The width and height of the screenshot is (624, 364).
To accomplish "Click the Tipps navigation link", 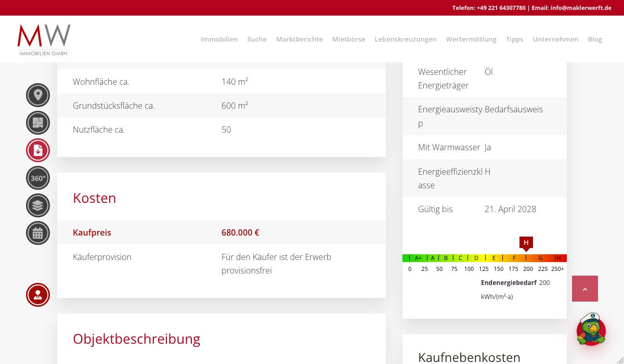I will click(514, 39).
